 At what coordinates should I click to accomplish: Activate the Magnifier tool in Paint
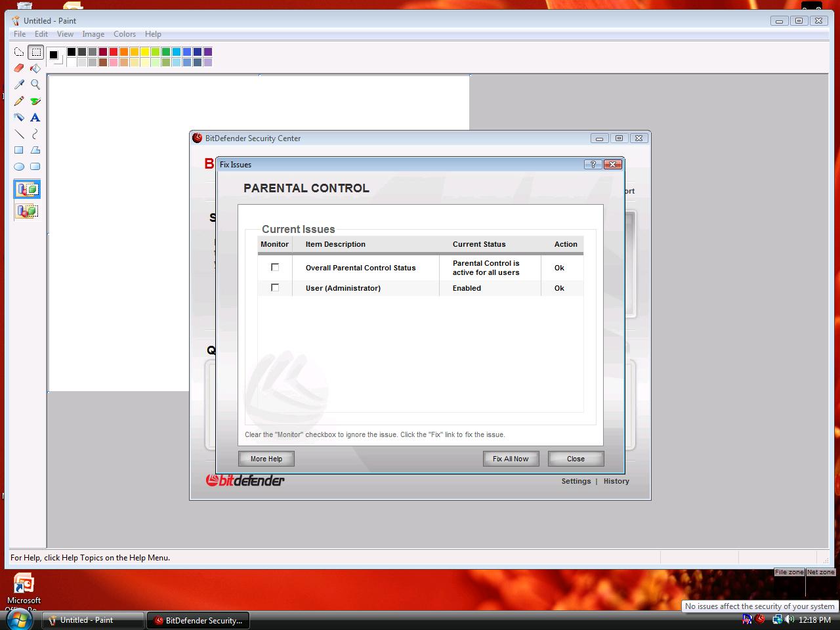[x=35, y=85]
